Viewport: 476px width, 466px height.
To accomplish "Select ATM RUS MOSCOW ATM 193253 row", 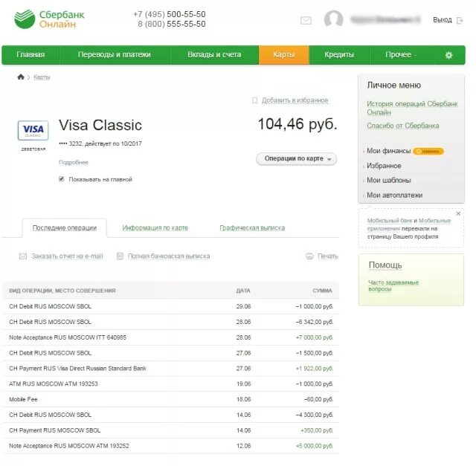I will 171,384.
